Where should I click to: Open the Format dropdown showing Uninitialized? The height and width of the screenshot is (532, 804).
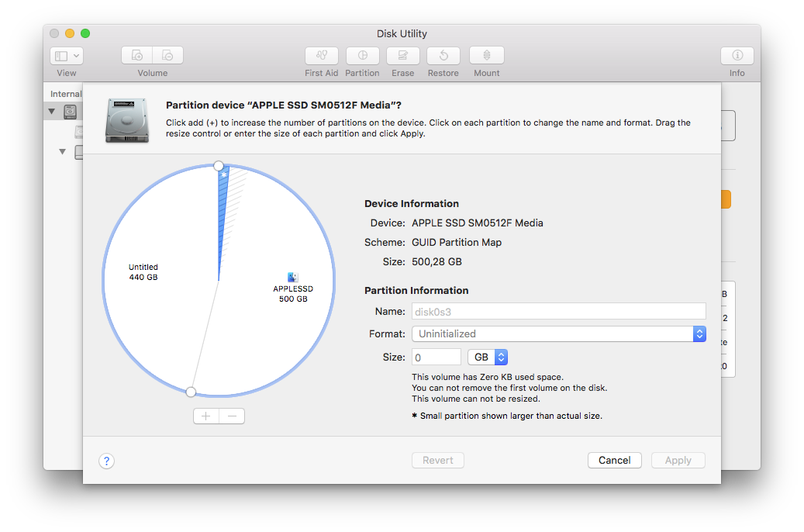559,334
